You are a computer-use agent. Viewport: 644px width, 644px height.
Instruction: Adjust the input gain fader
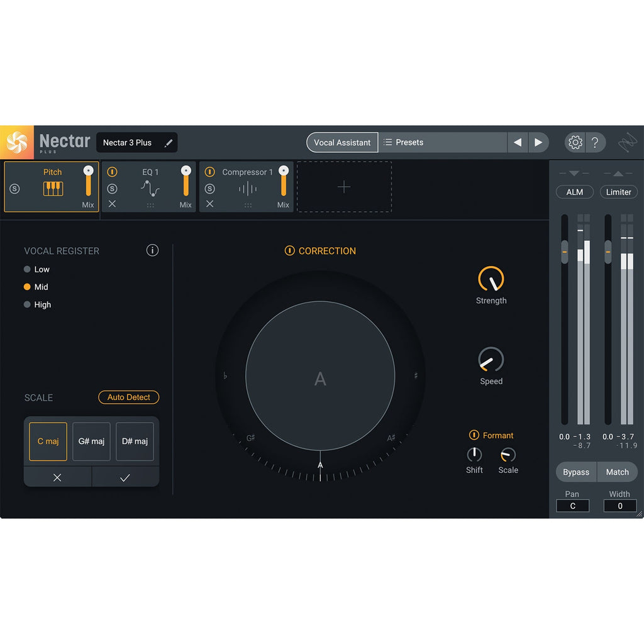tap(565, 252)
